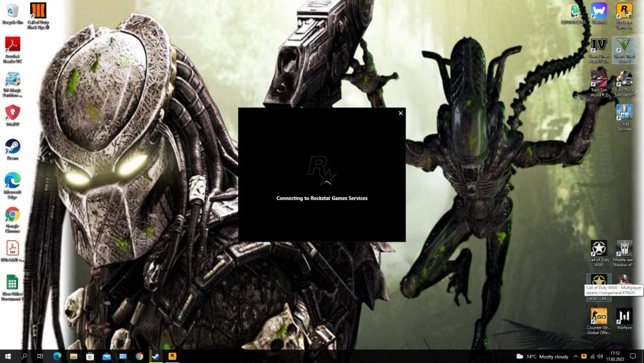Select the Acrobat Reader DC desktop shortcut

point(13,50)
